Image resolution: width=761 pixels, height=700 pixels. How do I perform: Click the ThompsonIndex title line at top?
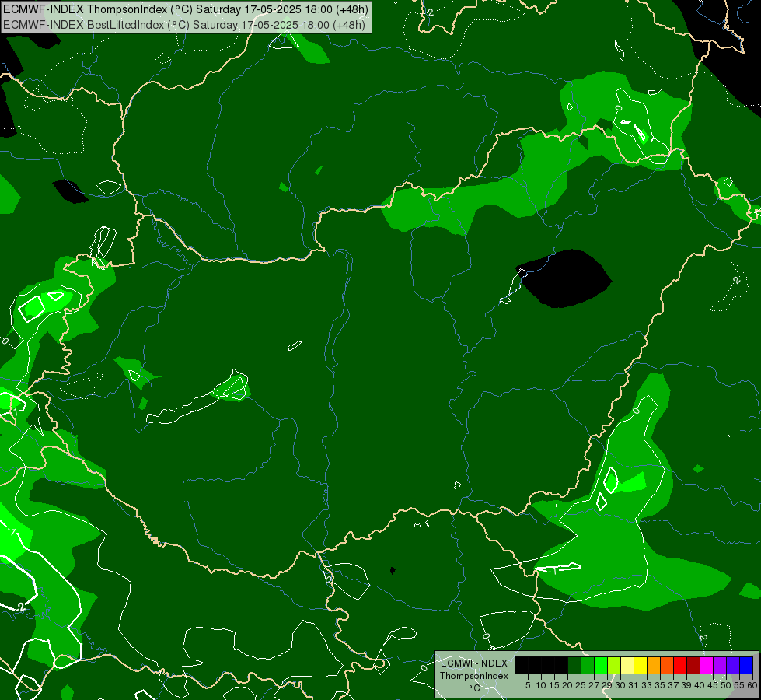[186, 9]
